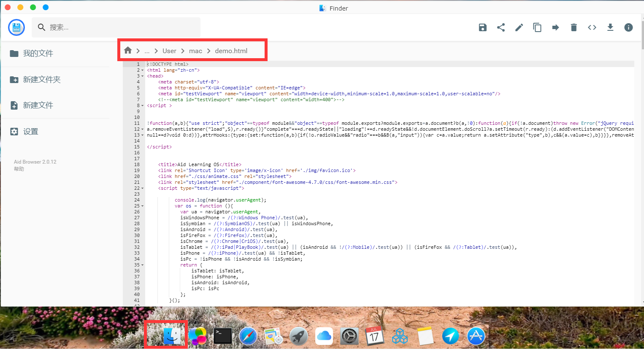
Task: Open Terminal from the dock
Action: pos(222,336)
